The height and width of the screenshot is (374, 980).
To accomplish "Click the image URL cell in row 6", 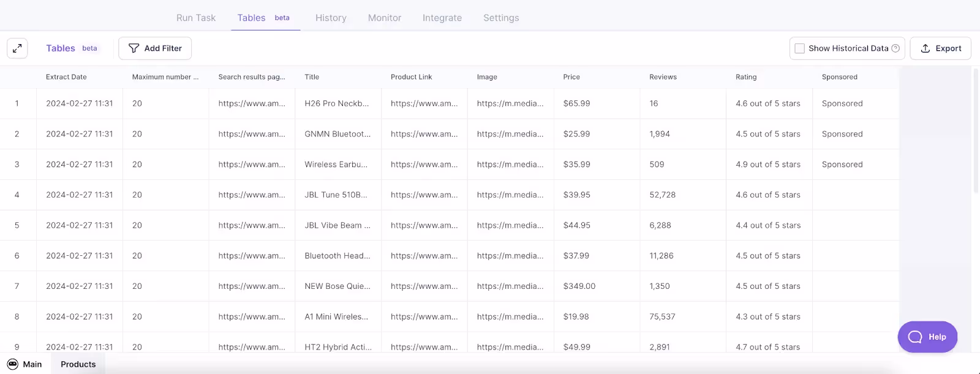I will (x=511, y=256).
